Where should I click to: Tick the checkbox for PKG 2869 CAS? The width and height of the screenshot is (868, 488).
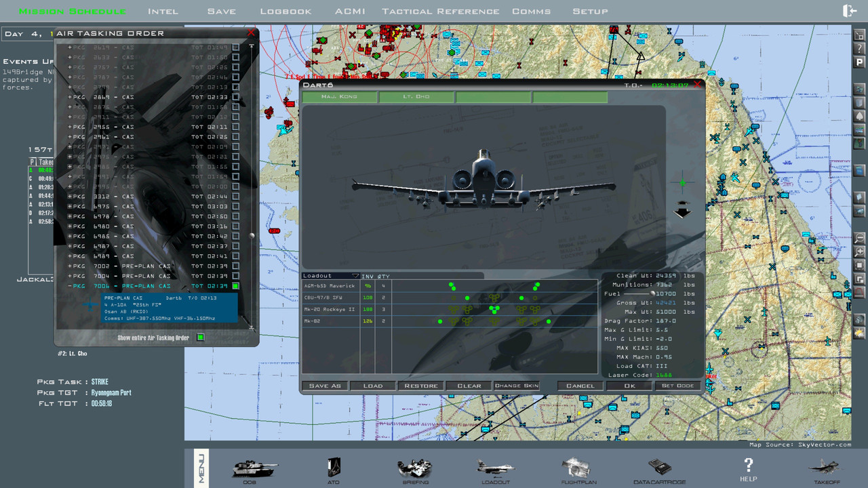[x=235, y=97]
